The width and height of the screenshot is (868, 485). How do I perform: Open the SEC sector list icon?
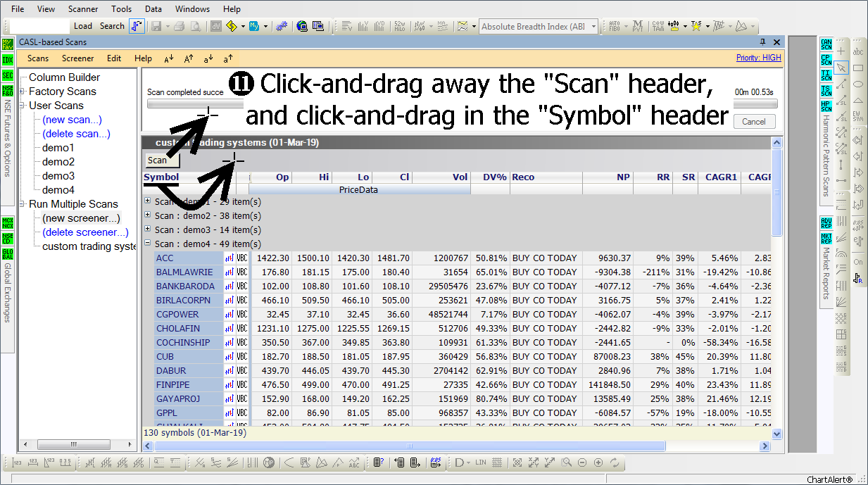(7, 75)
